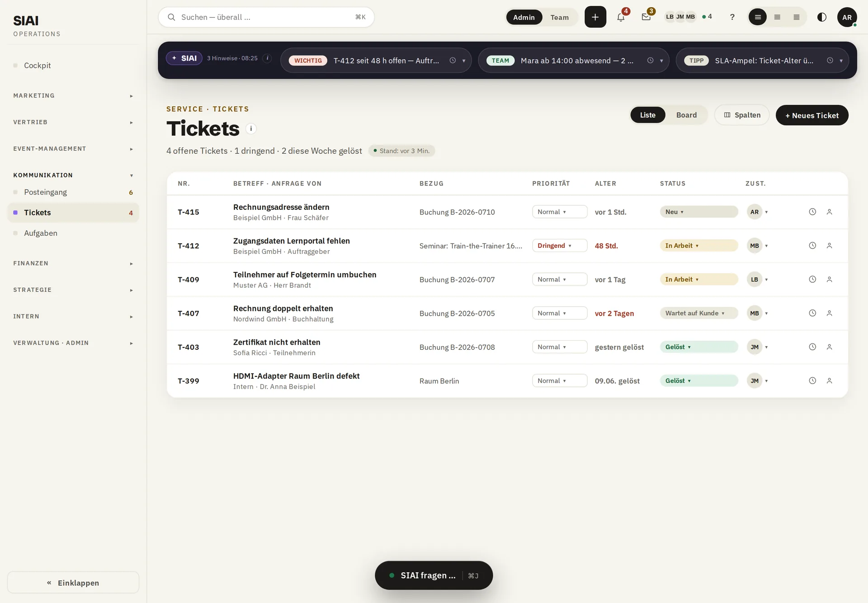Click person icon in T-415 row
The width and height of the screenshot is (868, 603).
click(x=830, y=212)
